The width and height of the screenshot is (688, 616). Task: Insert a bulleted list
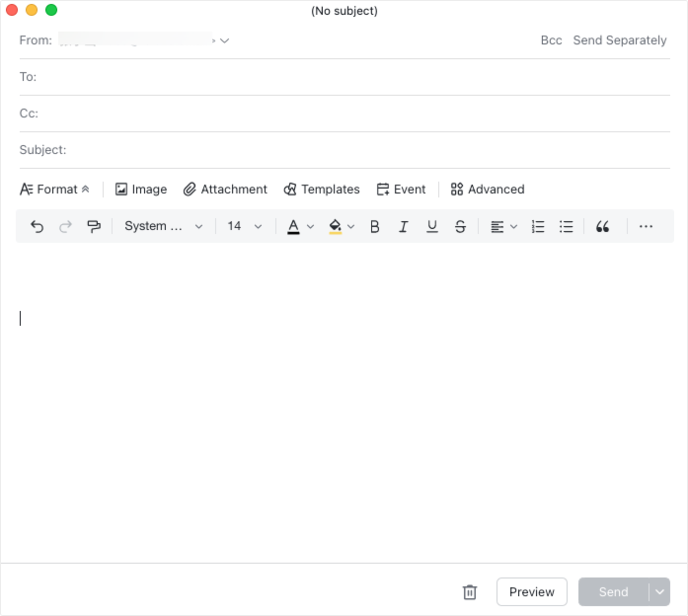click(x=567, y=226)
